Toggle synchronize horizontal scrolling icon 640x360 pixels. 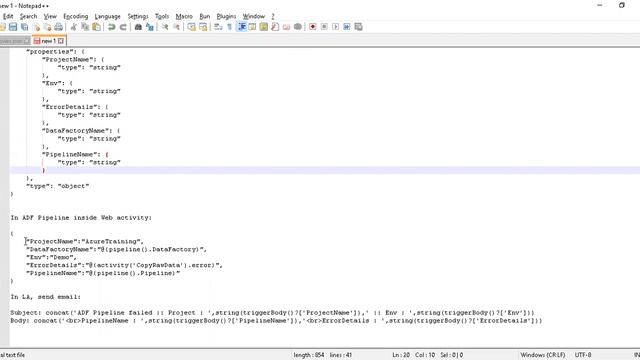pyautogui.click(x=203, y=27)
